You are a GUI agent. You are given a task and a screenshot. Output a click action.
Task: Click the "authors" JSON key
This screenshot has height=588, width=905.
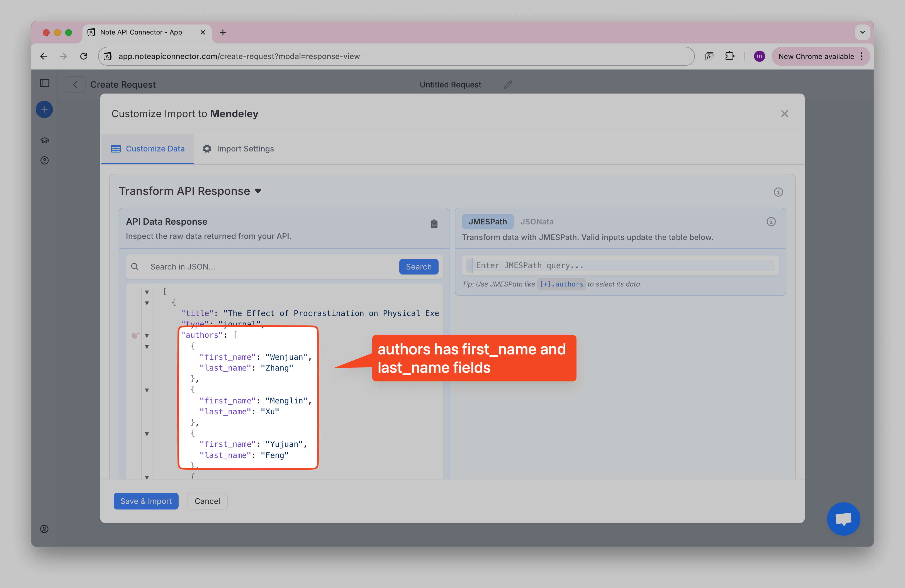(x=201, y=335)
